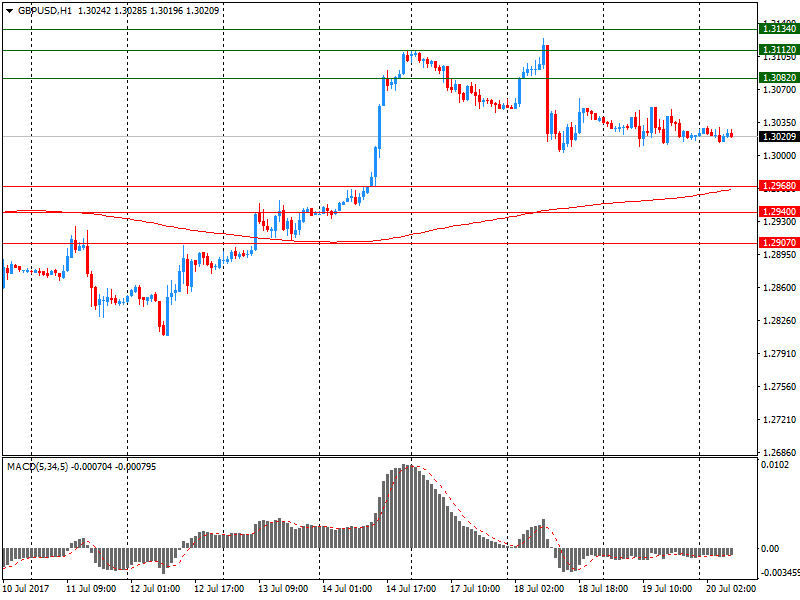Click time axis label 19 Jul 10:00
800x600 pixels.
click(x=667, y=589)
